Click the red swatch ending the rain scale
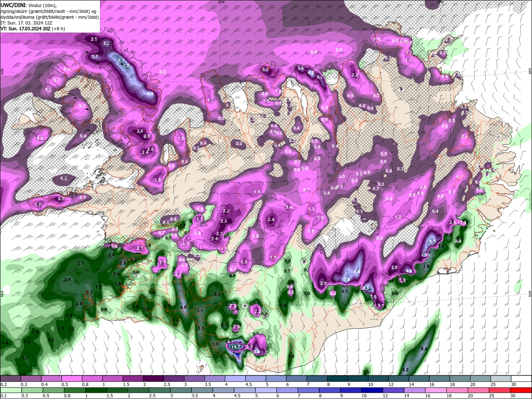This screenshot has height=399, width=532. [520, 390]
